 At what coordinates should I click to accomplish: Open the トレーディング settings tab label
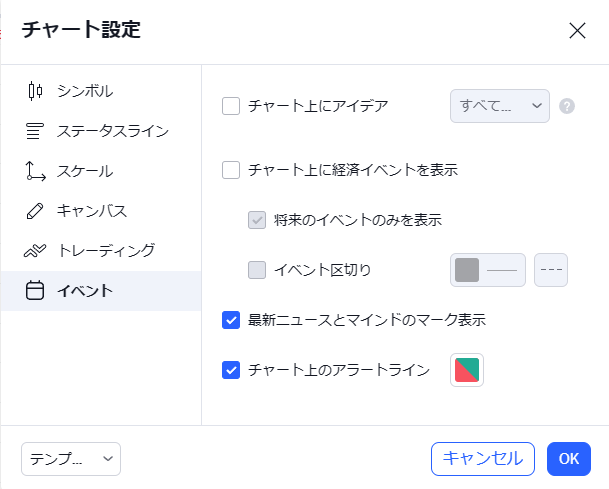point(106,251)
